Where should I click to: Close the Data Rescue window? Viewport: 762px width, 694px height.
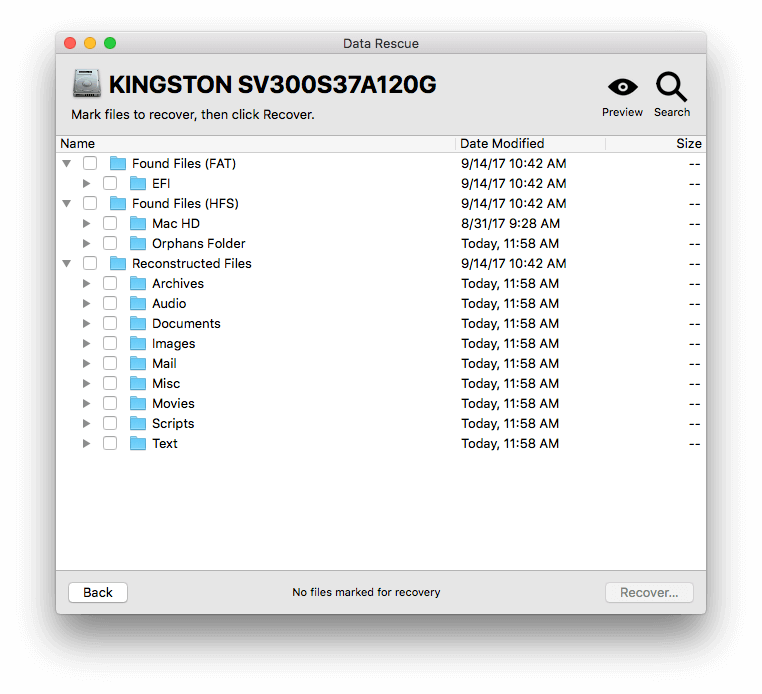pyautogui.click(x=70, y=43)
